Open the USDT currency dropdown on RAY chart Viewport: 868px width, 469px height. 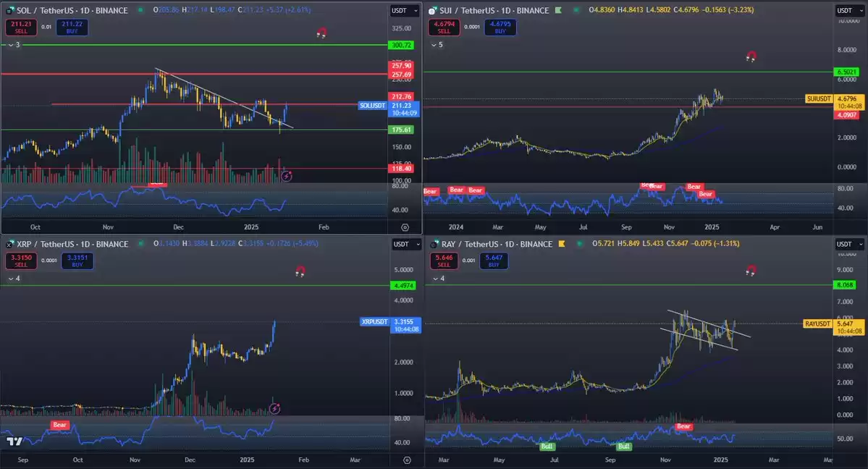click(x=851, y=244)
